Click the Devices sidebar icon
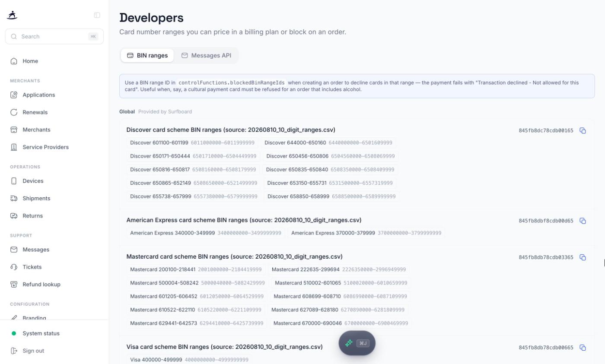The width and height of the screenshot is (605, 364). click(14, 181)
